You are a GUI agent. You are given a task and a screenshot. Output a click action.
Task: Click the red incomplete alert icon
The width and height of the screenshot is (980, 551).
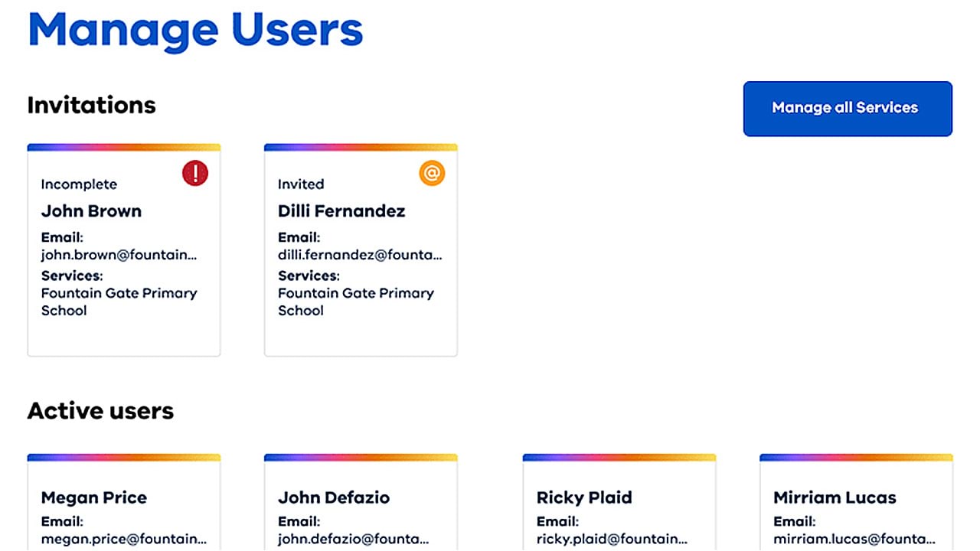point(195,173)
